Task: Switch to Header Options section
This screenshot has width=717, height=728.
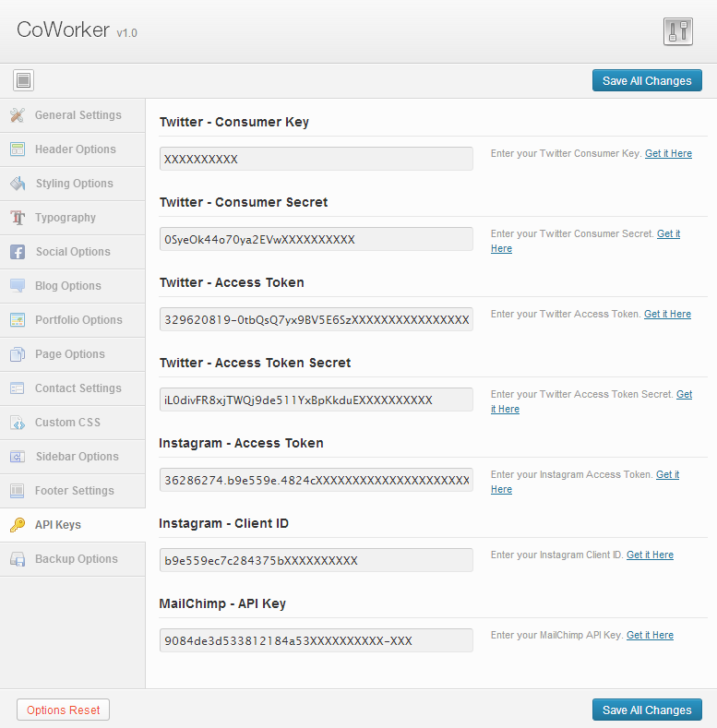Action: pos(73,149)
